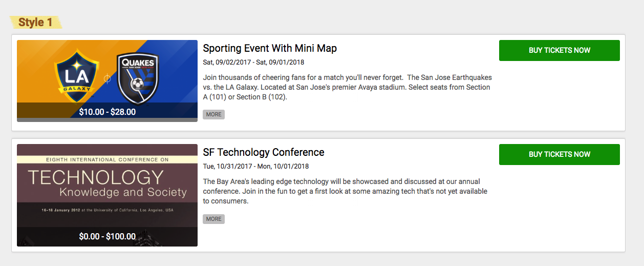Click the small versus symbol between team logos

point(108,78)
